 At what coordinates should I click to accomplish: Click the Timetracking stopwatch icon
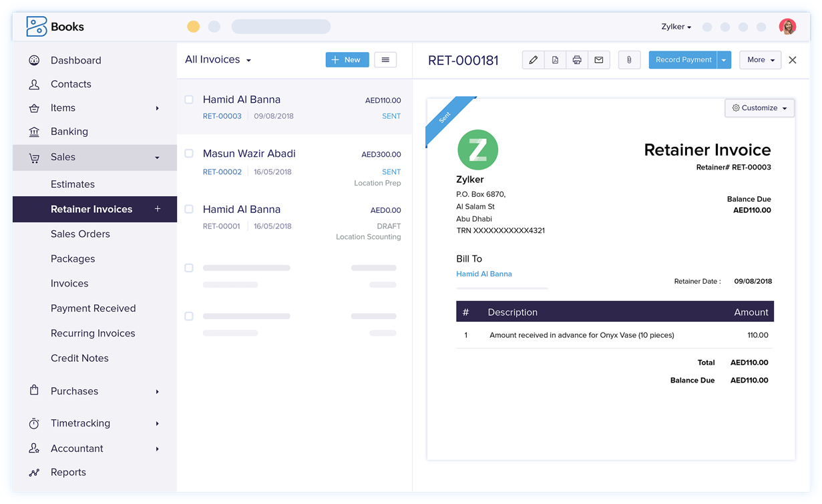tap(34, 423)
